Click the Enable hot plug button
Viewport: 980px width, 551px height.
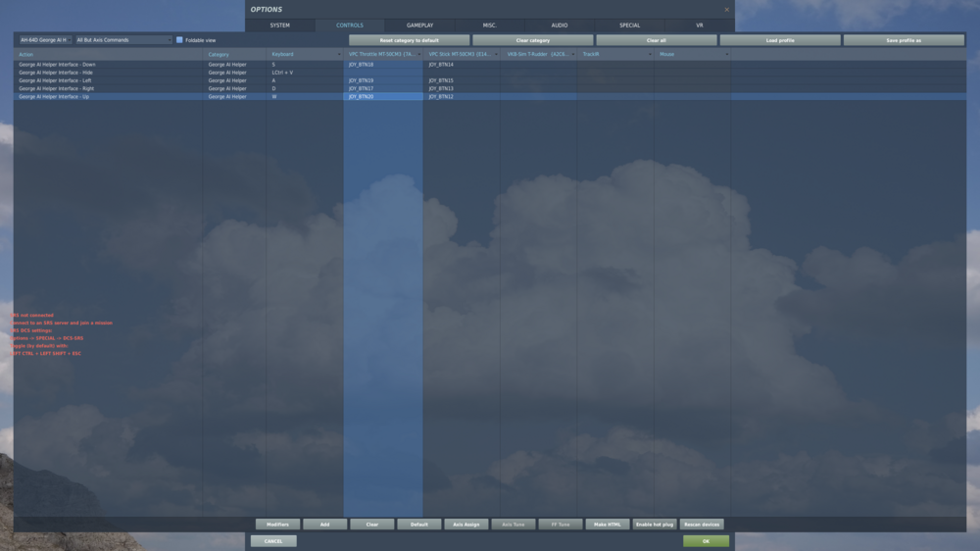(655, 525)
